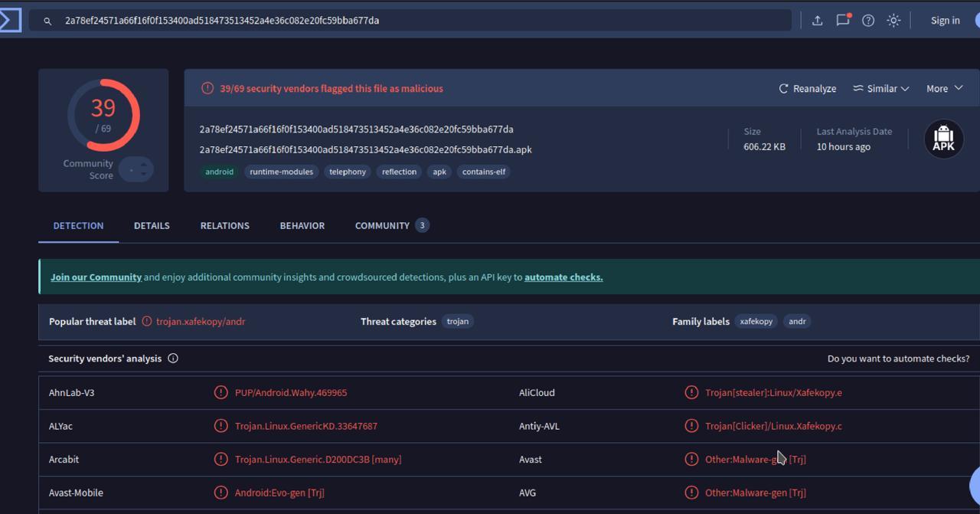This screenshot has width=980, height=514.
Task: Click the AhnLab-V3 detection alert icon
Action: tap(220, 393)
